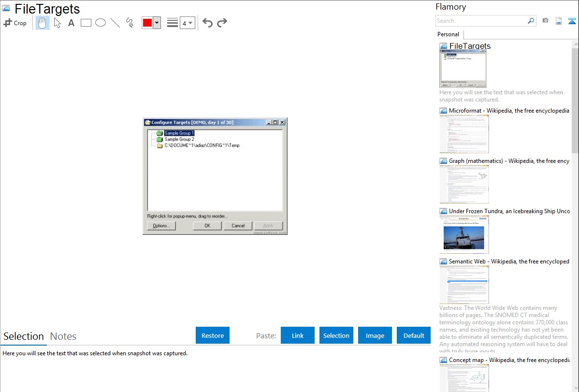Open the Selection tab

pyautogui.click(x=24, y=336)
